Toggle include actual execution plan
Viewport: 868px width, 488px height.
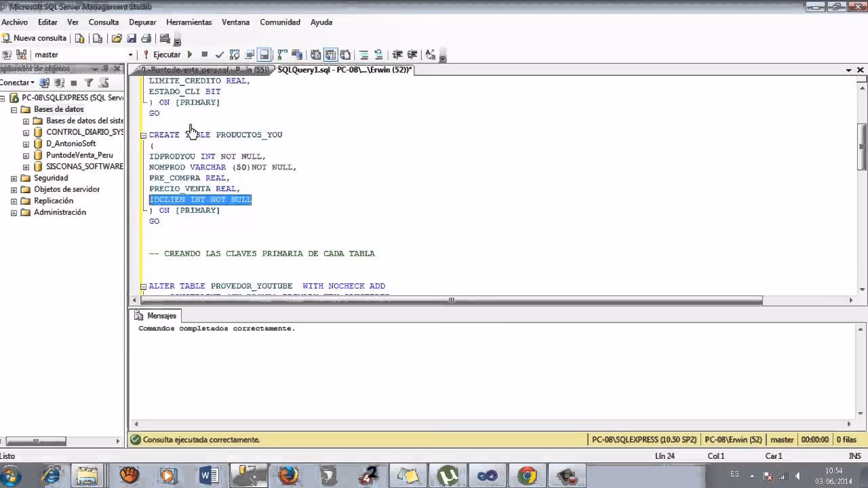[282, 55]
